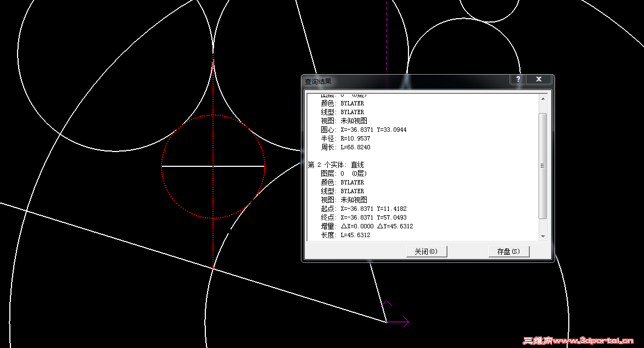Click the help question mark button

518,79
